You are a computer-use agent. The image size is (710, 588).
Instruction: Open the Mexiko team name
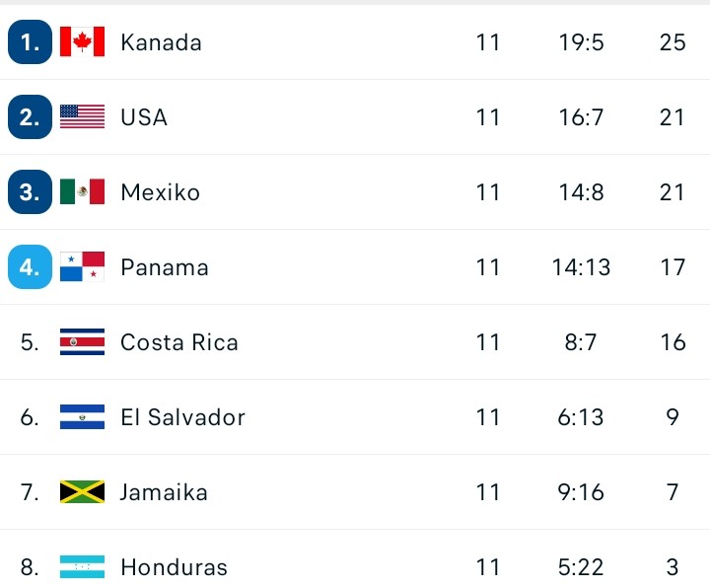point(160,192)
